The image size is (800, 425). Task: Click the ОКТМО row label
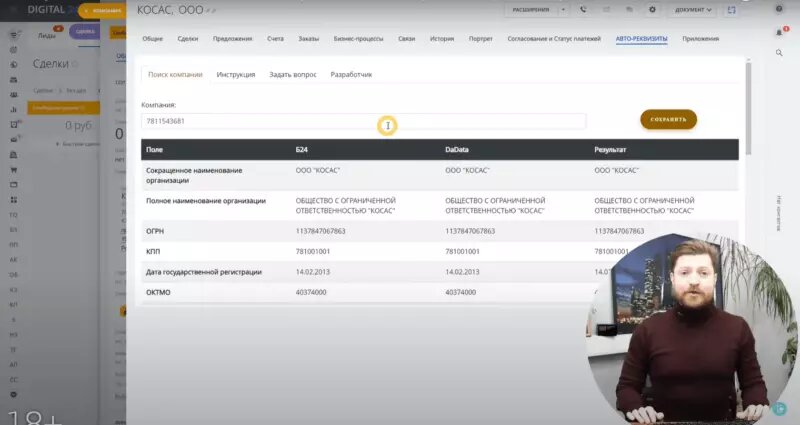click(x=158, y=292)
